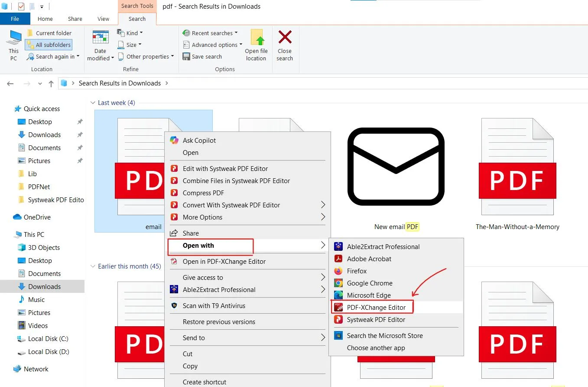Select Scan with T9 Antivirus

click(214, 306)
